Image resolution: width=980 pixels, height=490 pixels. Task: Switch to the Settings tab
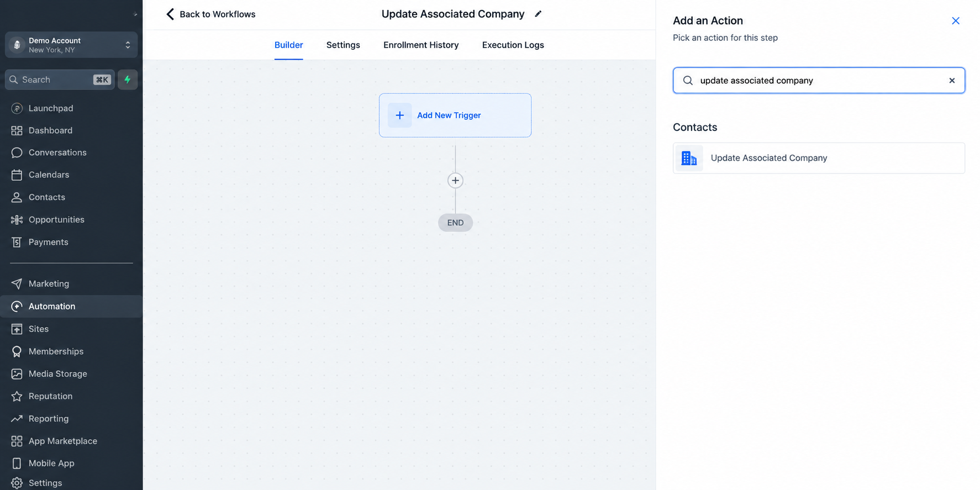click(343, 45)
